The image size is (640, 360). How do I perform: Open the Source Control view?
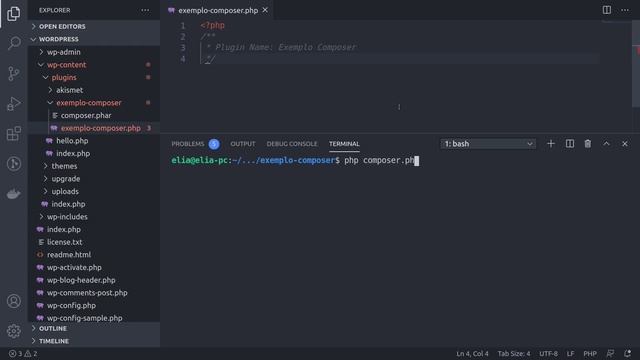(x=13, y=73)
